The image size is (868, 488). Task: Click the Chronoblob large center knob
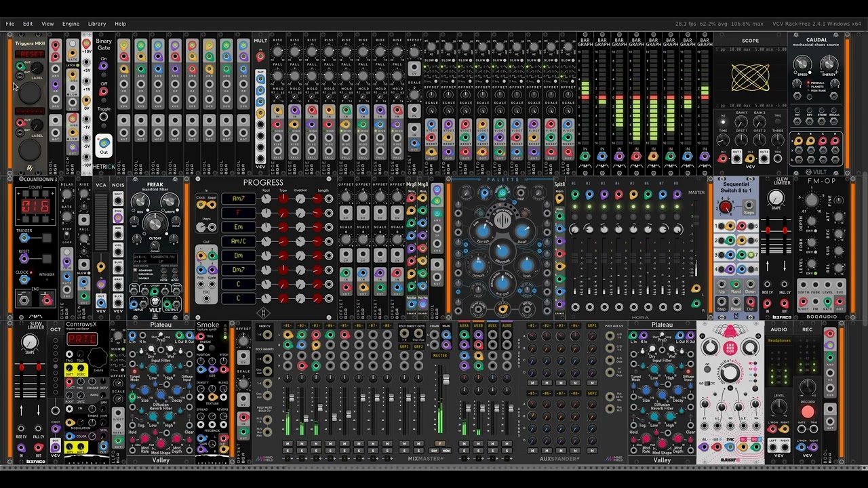[730, 372]
